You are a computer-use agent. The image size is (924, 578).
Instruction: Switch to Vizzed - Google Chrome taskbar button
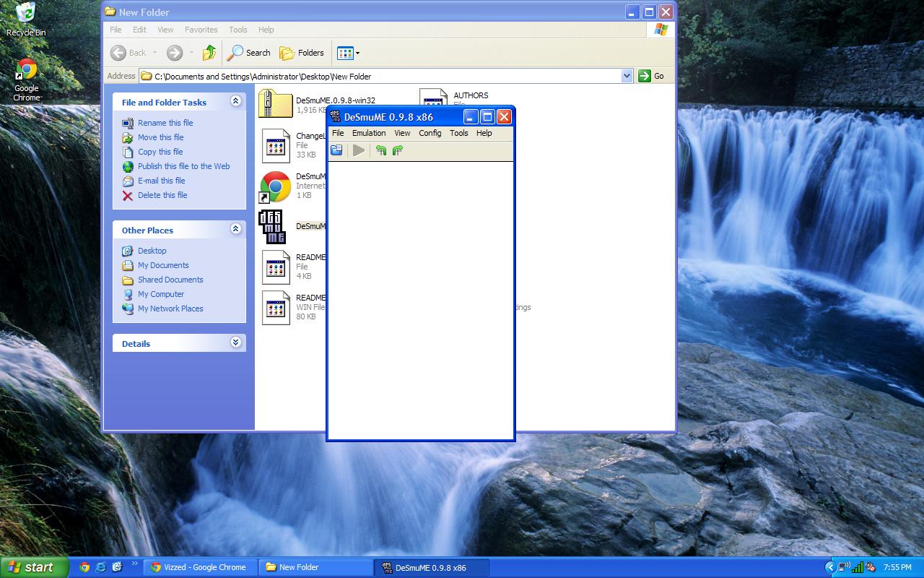click(x=199, y=567)
